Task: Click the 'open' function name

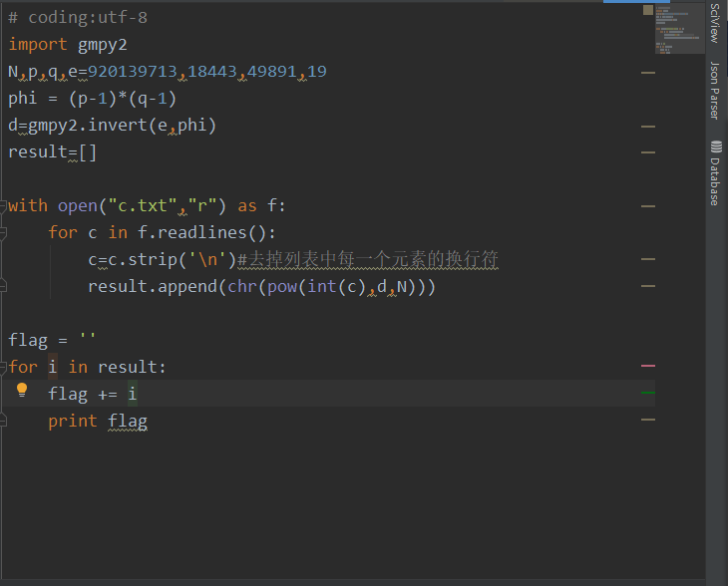Action: coord(78,206)
